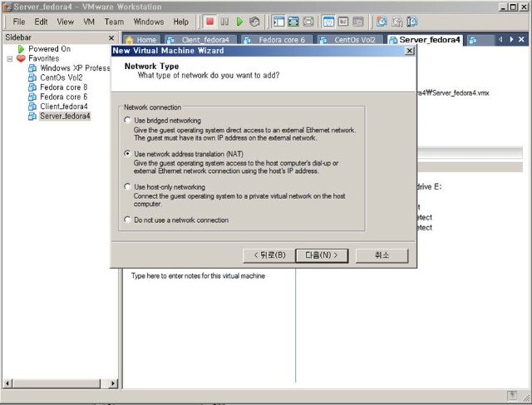Click the take snapshot toolbar icon
This screenshot has width=532, height=405.
[382, 22]
